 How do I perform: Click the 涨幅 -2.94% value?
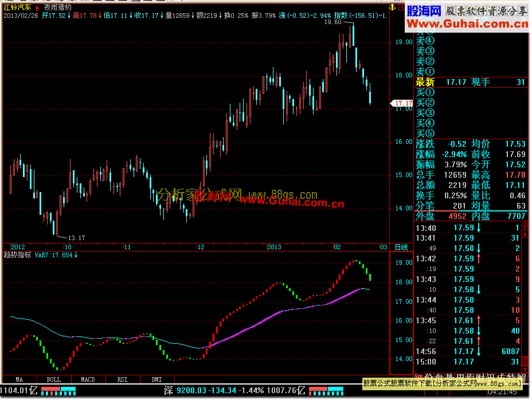point(454,154)
